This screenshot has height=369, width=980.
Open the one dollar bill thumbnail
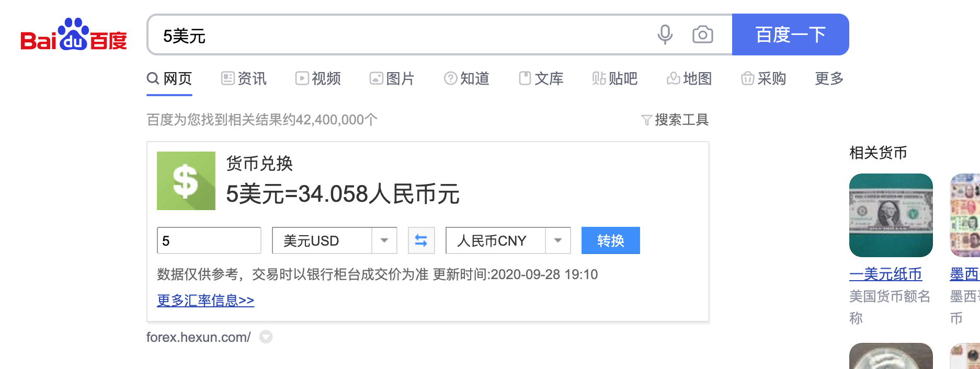point(891,215)
